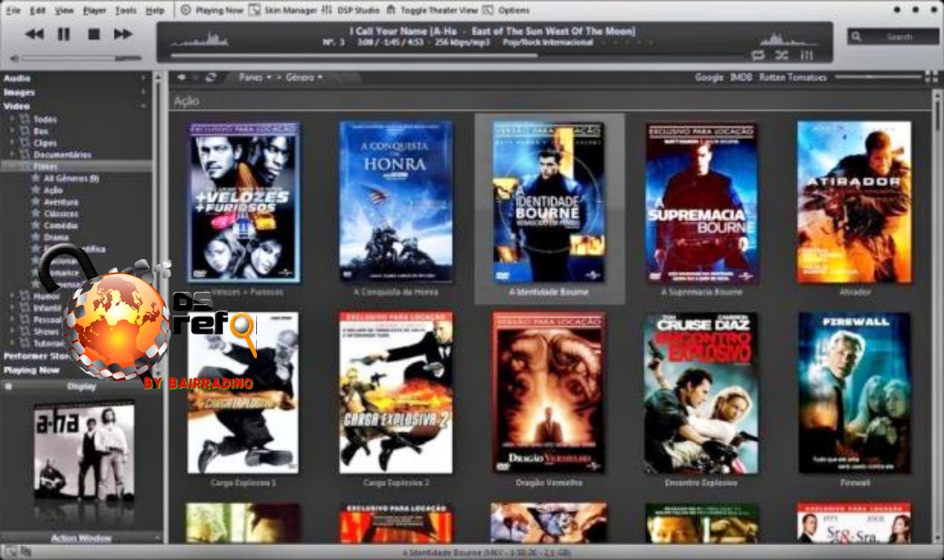Expand the Documentários tree node

pyautogui.click(x=12, y=155)
